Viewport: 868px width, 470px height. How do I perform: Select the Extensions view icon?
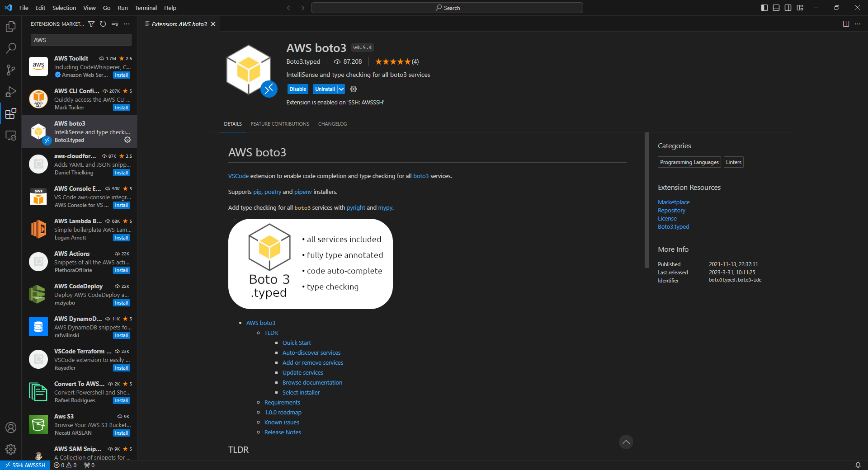(x=11, y=113)
